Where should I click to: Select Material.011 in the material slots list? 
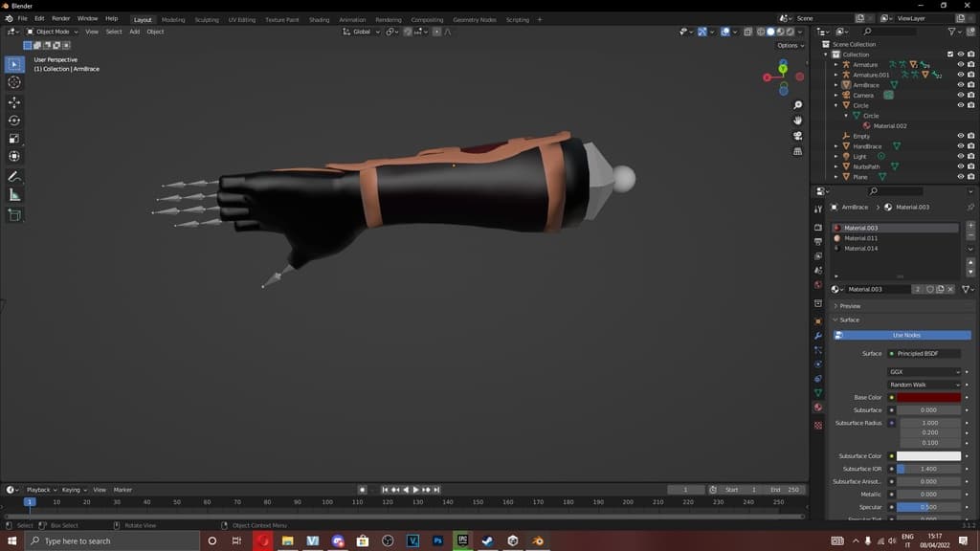coord(860,238)
